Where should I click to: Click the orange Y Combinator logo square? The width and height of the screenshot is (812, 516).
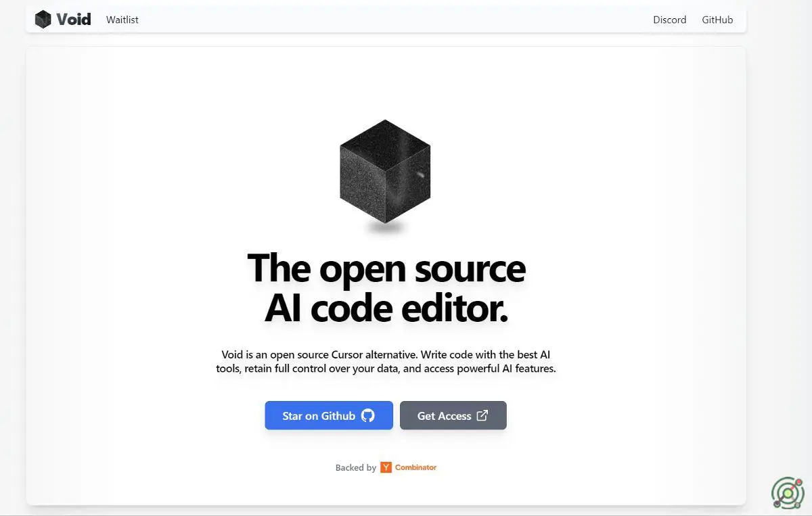click(x=386, y=467)
